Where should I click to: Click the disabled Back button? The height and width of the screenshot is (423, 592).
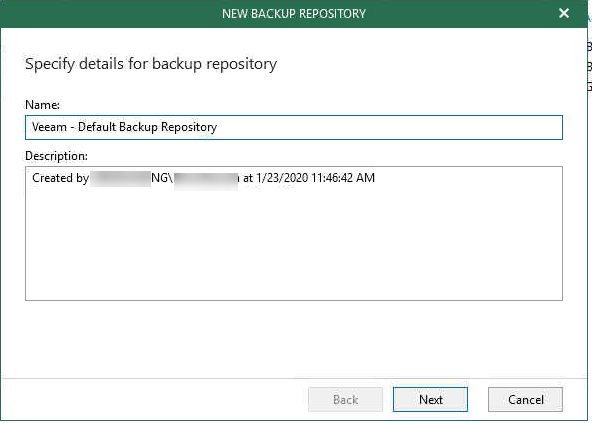click(345, 399)
